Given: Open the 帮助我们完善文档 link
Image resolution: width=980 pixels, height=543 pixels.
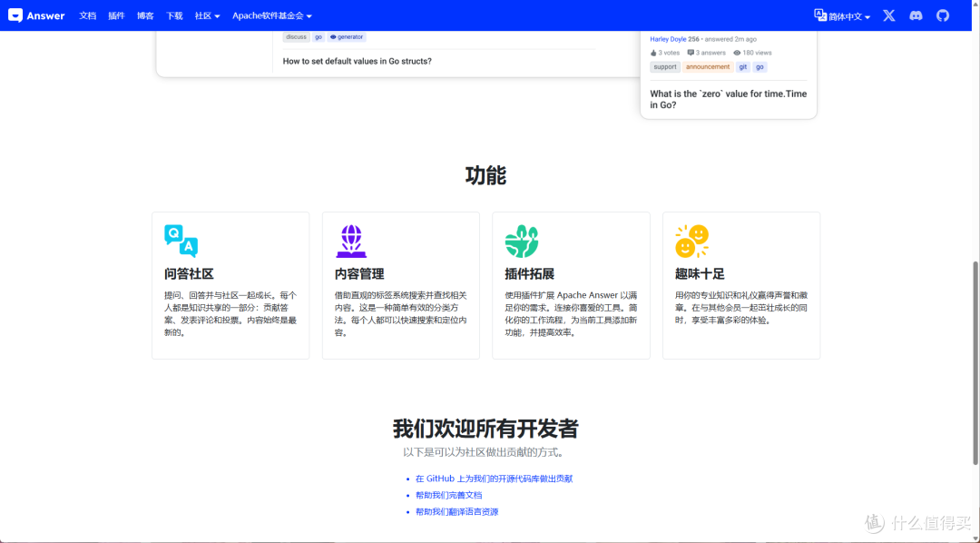Looking at the screenshot, I should coord(449,495).
